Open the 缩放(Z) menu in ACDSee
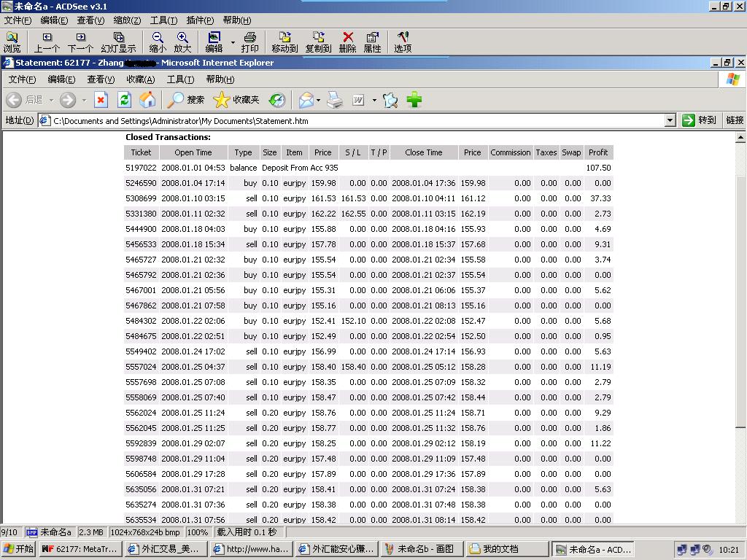The image size is (747, 560). point(127,20)
